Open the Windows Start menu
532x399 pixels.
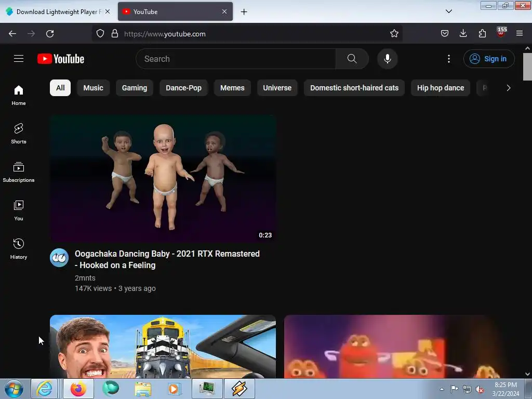click(x=14, y=389)
